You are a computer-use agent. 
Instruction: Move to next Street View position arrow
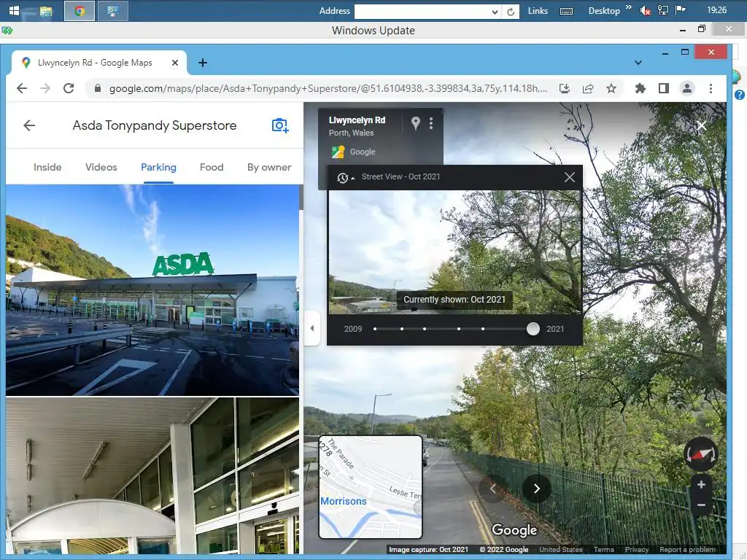536,489
